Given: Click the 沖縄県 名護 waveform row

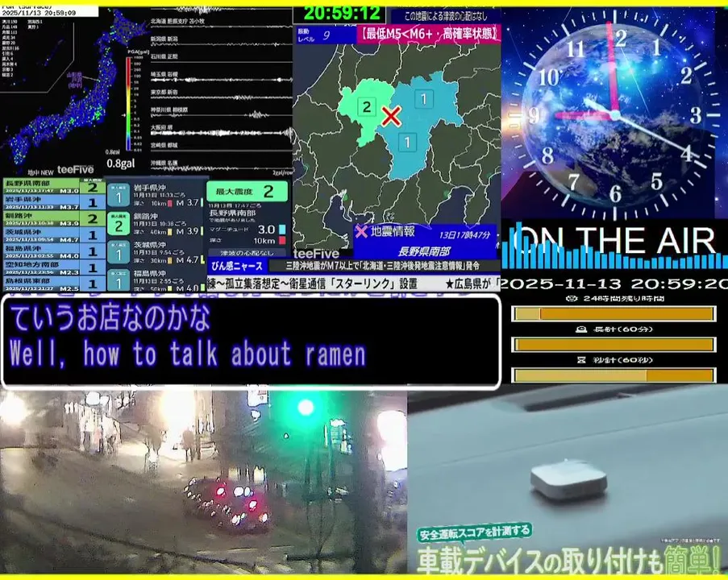Looking at the screenshot, I should pyautogui.click(x=222, y=165).
